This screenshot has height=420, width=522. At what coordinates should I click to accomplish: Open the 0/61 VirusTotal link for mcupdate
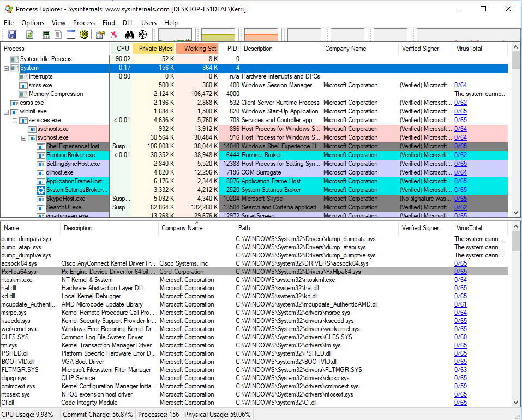click(x=460, y=304)
